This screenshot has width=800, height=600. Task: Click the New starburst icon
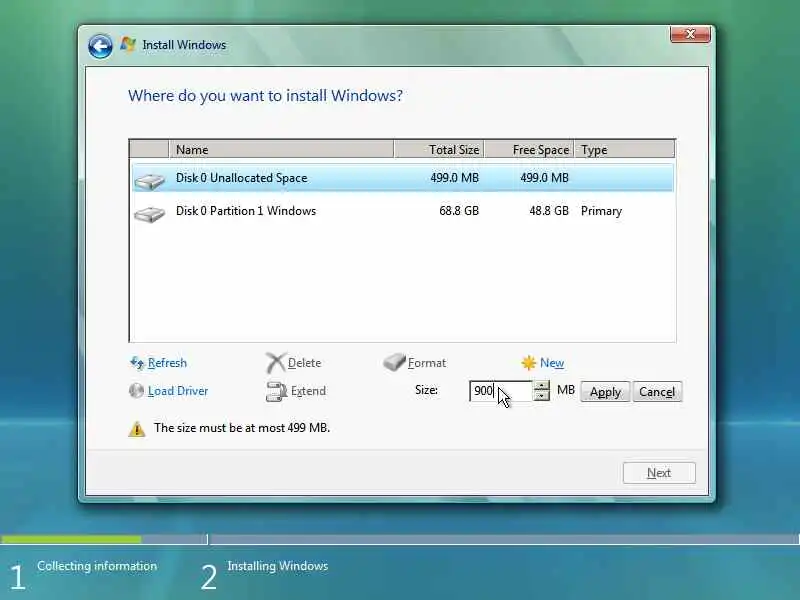click(529, 363)
